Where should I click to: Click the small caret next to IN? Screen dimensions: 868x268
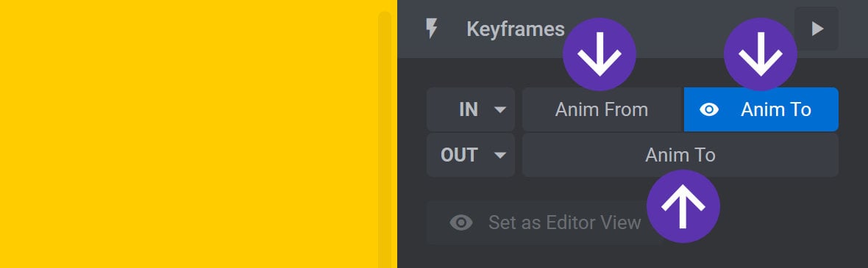500,109
